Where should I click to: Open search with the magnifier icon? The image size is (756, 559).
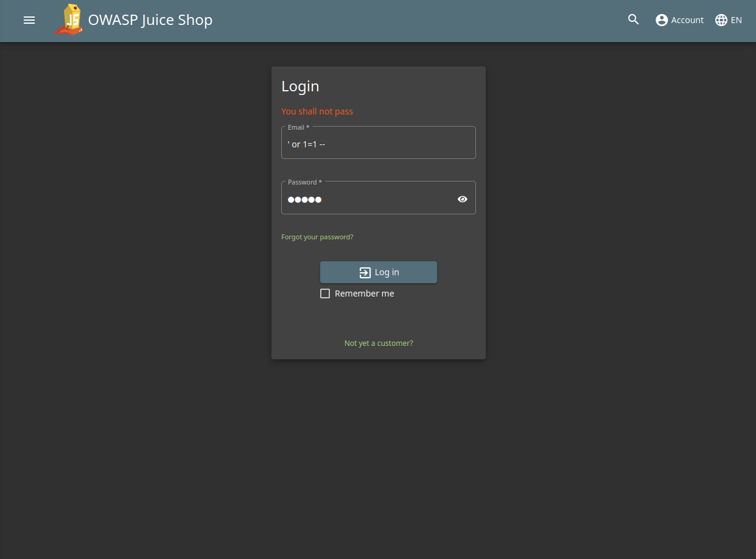(634, 20)
